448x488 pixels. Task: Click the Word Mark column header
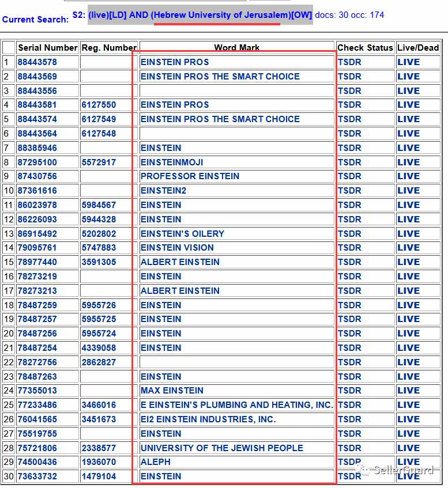[x=237, y=48]
